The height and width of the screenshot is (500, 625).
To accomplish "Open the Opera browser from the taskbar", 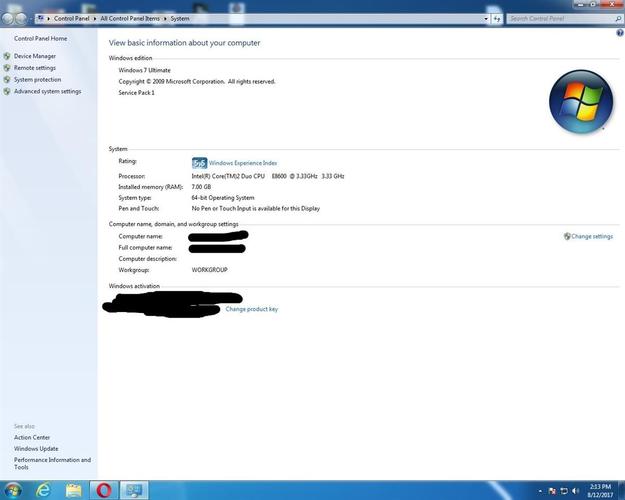I will tap(104, 490).
